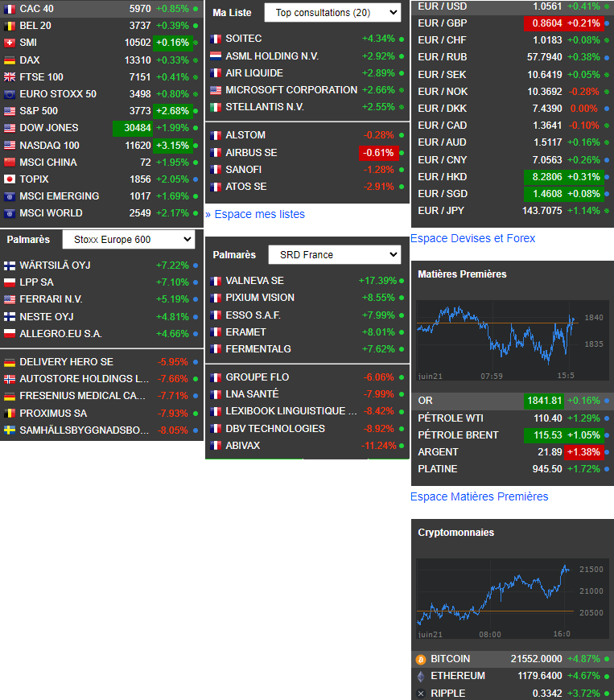
Task: Click the Swedish flag beside SAMHÄLLSBYGGNADSBO
Action: [10, 430]
